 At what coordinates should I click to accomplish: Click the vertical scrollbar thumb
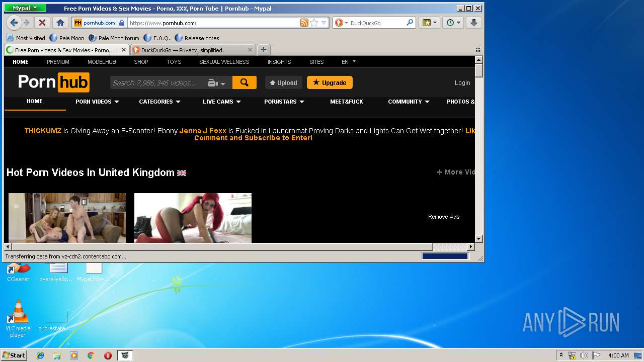point(479,70)
